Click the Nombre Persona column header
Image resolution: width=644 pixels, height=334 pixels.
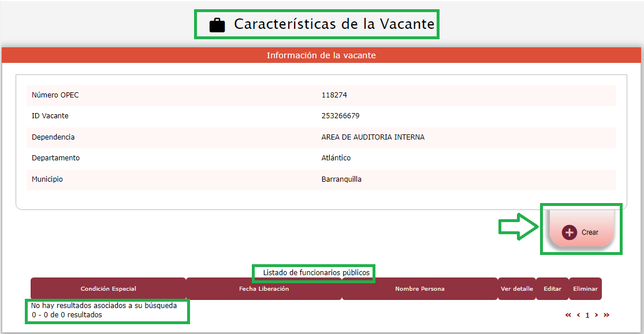click(419, 288)
